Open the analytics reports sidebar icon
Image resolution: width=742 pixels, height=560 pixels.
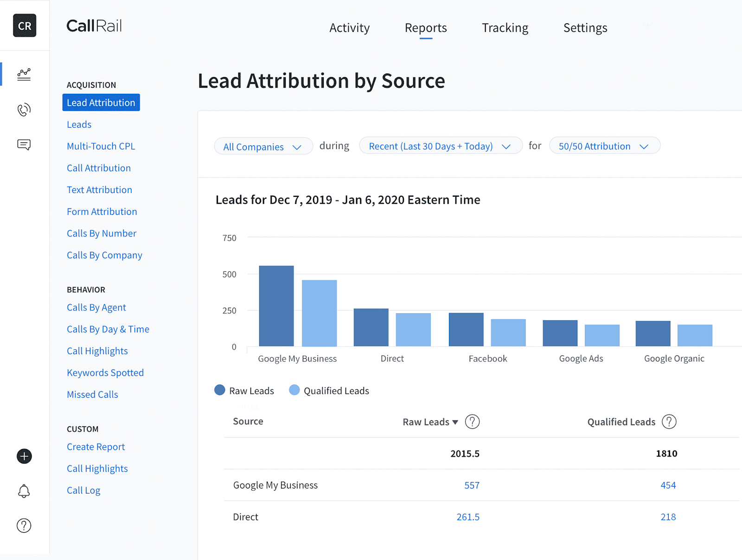[x=24, y=74]
